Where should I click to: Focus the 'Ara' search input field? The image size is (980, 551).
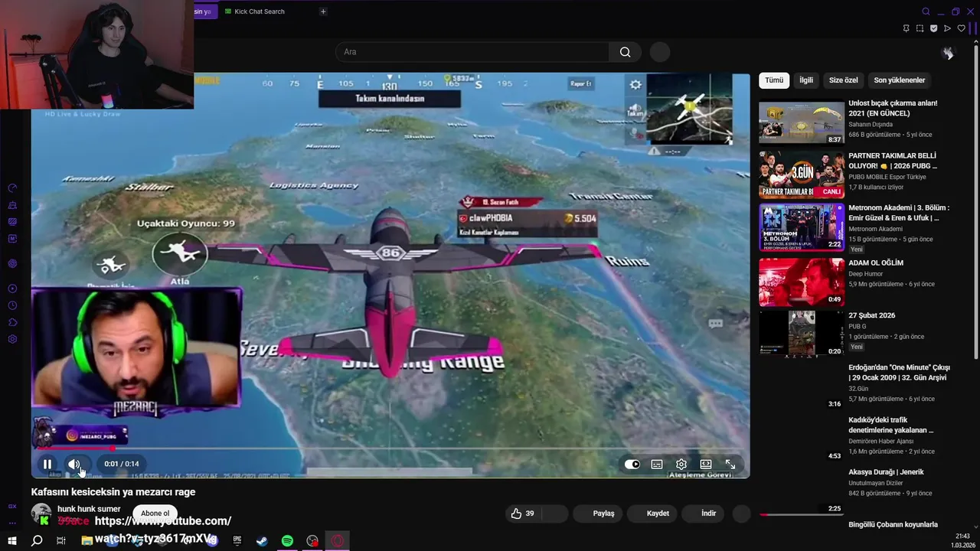pyautogui.click(x=472, y=52)
